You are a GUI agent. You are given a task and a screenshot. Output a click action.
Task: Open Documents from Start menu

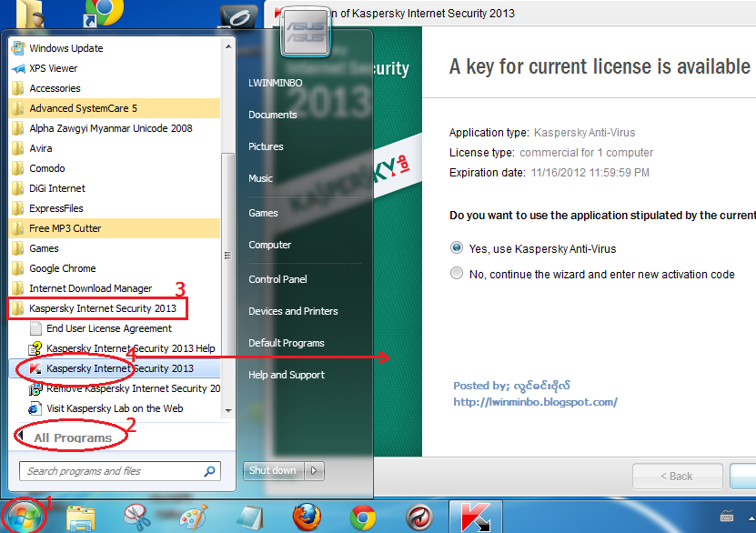coord(272,115)
